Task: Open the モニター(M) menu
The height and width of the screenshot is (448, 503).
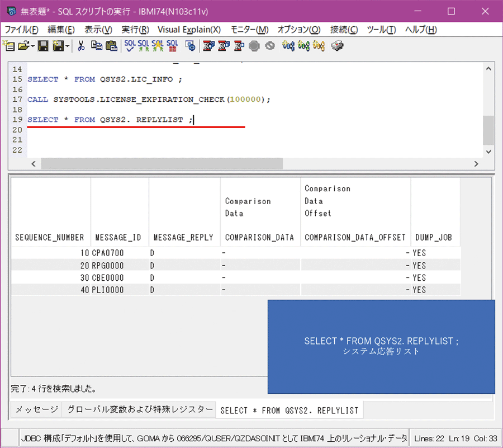Action: (249, 30)
